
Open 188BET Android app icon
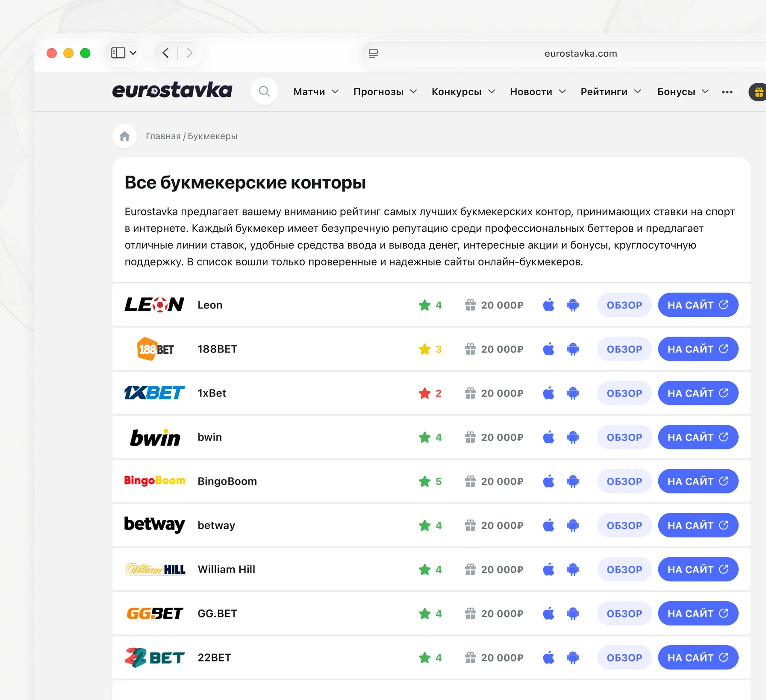pos(573,349)
